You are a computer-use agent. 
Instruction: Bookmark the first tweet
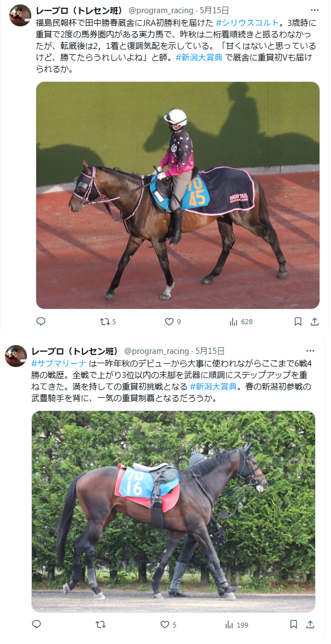pos(298,321)
